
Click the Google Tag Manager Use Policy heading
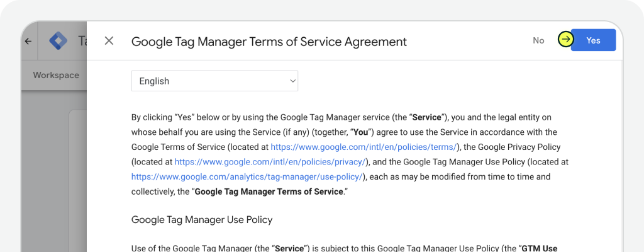(x=202, y=220)
